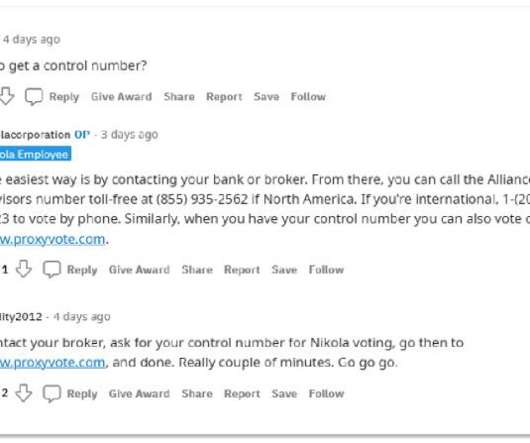
Task: Give Award to the 'Go go go' comment
Action: coord(139,393)
